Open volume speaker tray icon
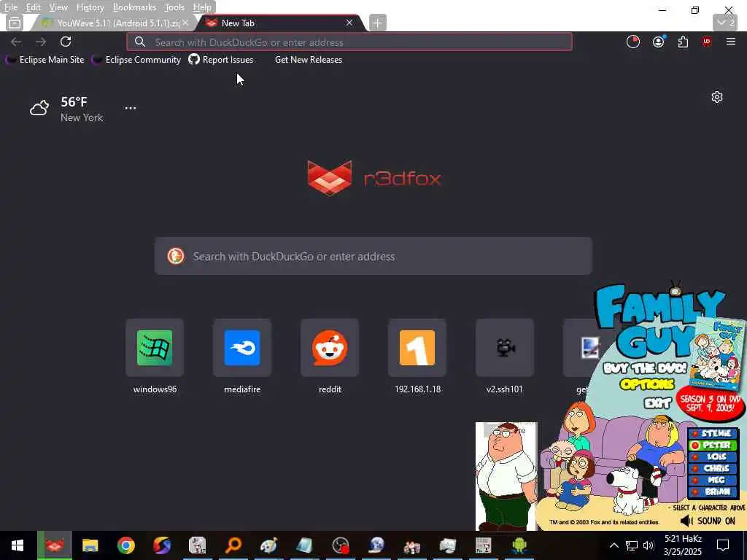Image resolution: width=747 pixels, height=560 pixels. pos(649,545)
